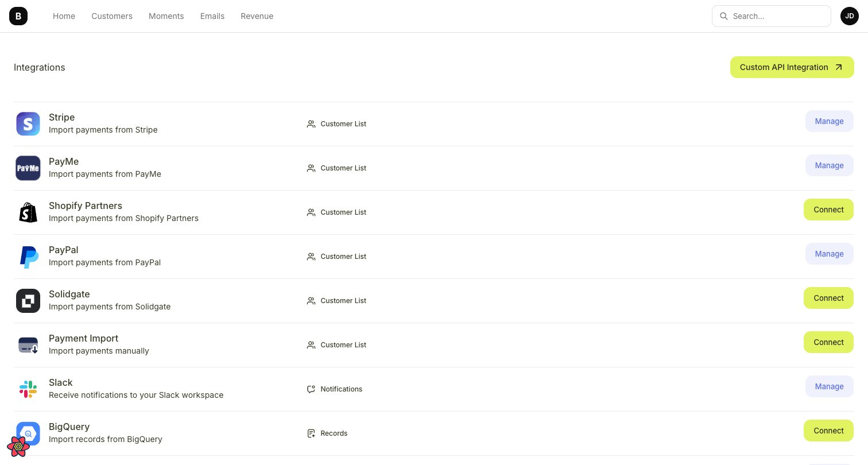The height and width of the screenshot is (465, 868).
Task: Switch to the Moments section
Action: tap(166, 16)
